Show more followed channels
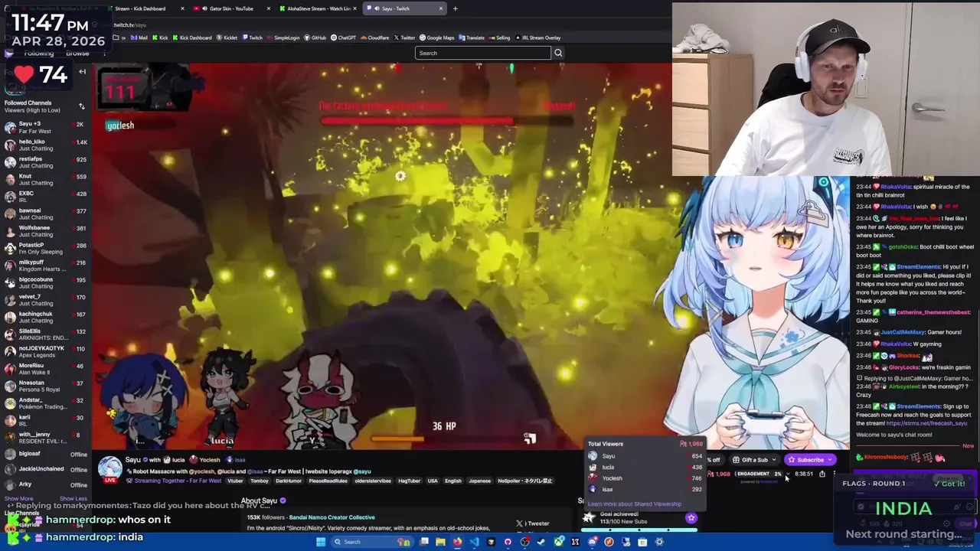 pyautogui.click(x=18, y=498)
